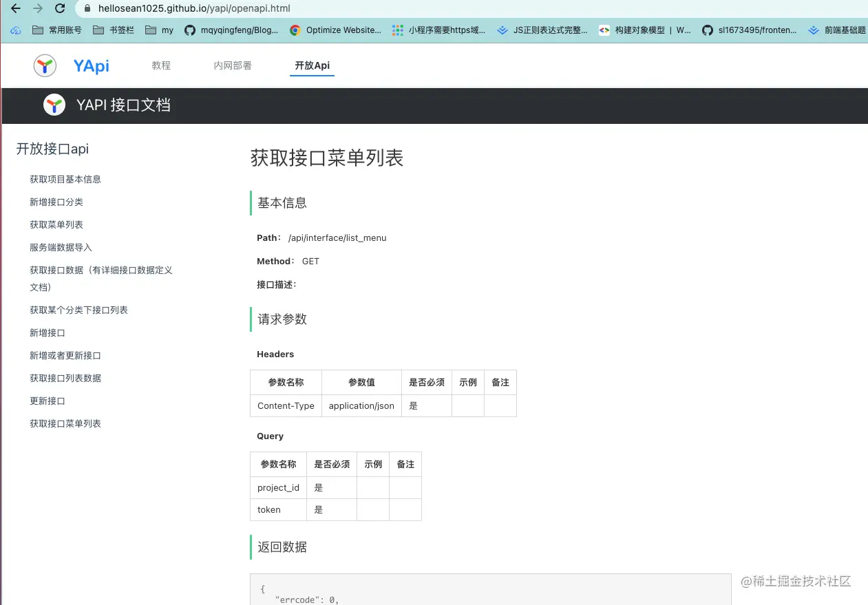Click the "errcode": 0 code line
868x605 pixels.
pyautogui.click(x=307, y=599)
